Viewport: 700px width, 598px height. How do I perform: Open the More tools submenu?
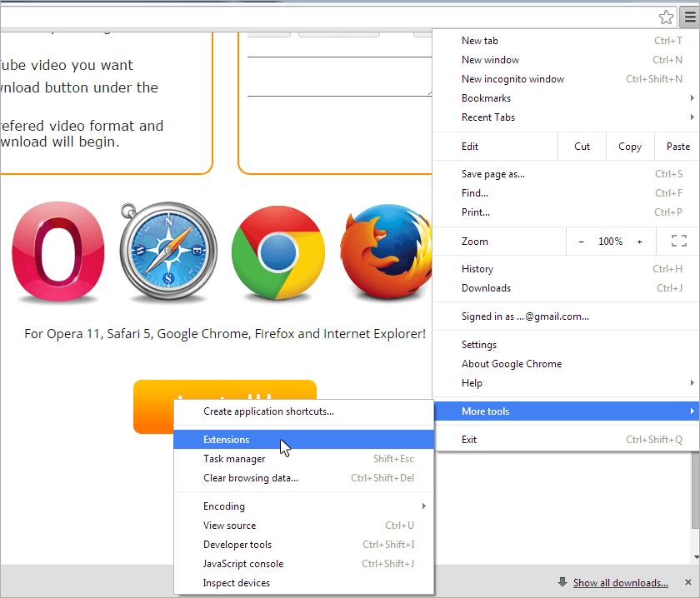tap(566, 411)
